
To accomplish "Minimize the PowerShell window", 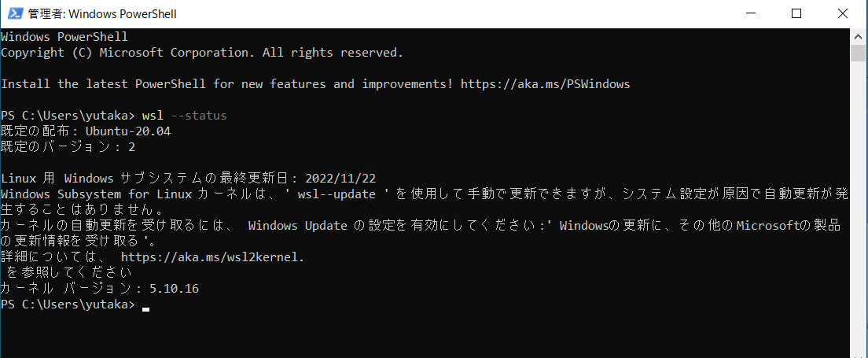I will coord(751,14).
